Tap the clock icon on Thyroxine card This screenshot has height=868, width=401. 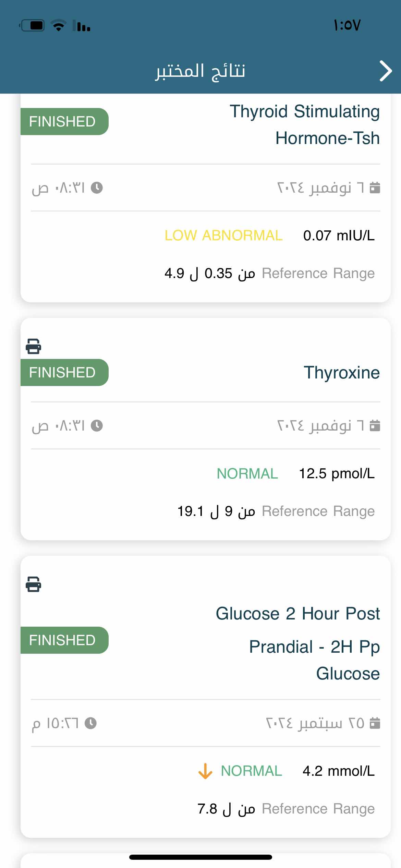tap(97, 426)
